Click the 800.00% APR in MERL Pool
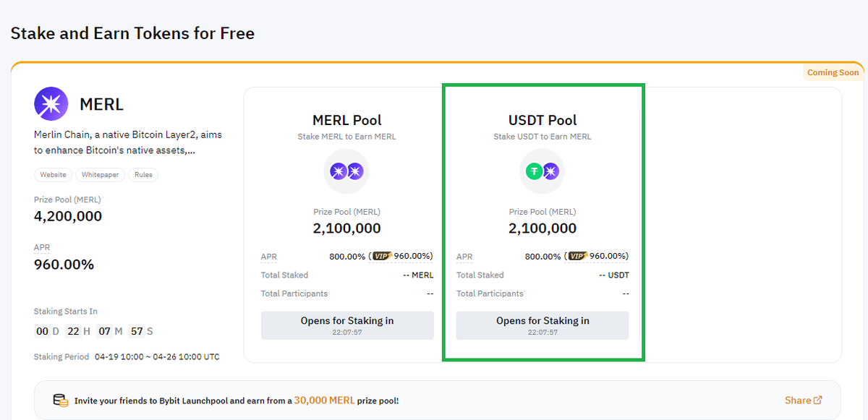 coord(347,256)
